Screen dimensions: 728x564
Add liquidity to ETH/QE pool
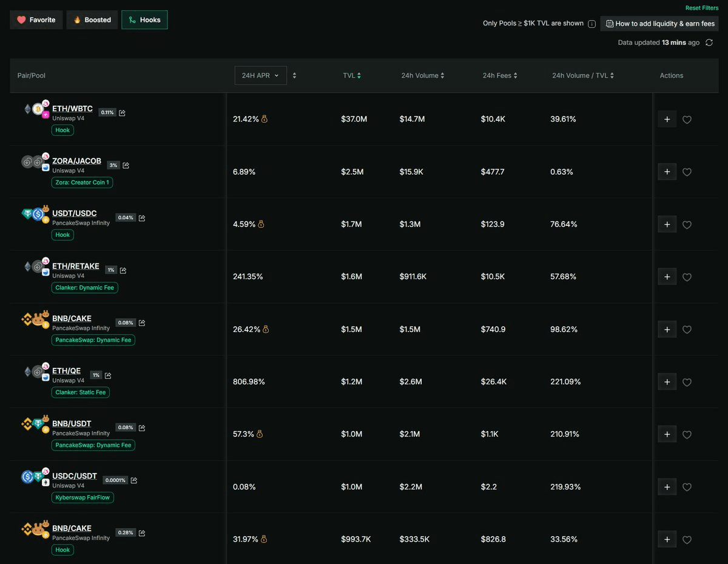pyautogui.click(x=667, y=382)
